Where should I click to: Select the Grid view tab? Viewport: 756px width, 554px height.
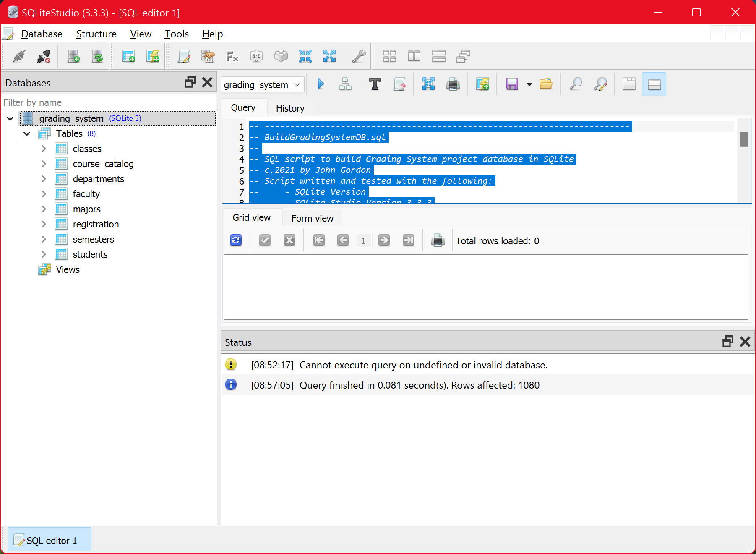(251, 217)
